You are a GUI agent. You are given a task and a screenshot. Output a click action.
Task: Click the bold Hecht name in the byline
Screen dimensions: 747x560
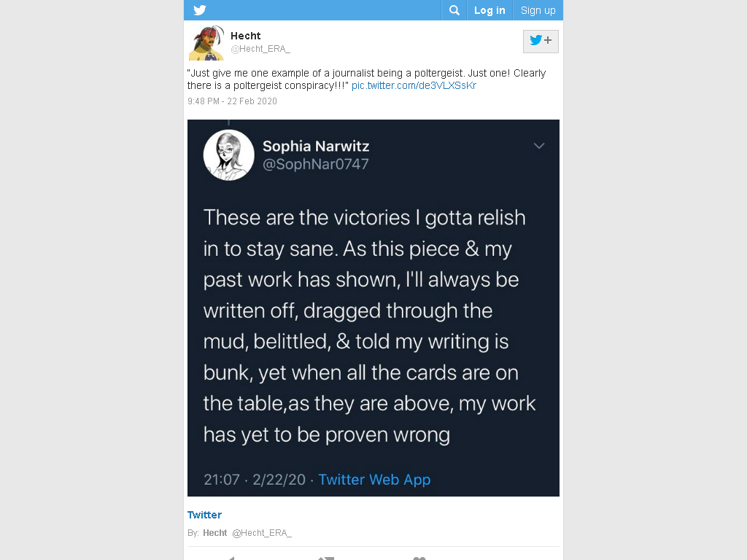(x=215, y=533)
